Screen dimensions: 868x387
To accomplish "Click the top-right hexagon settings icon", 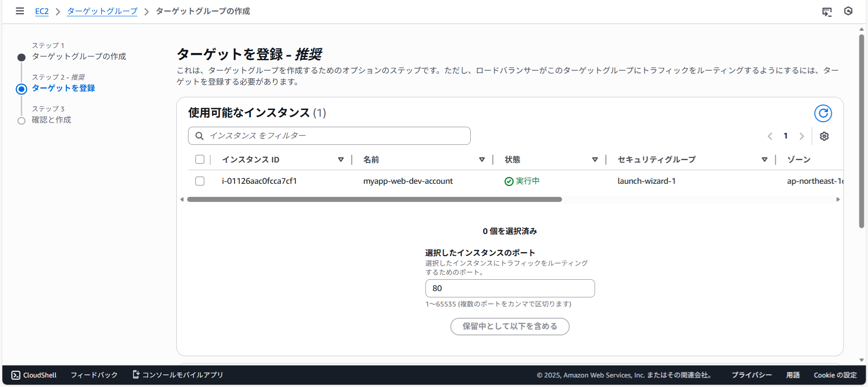I will point(848,11).
